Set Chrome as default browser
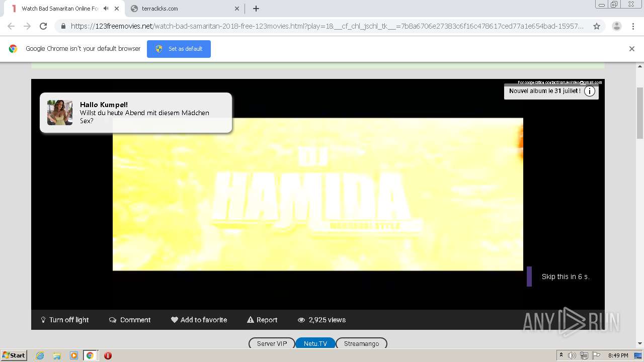Screen dimensions: 644x362 (179, 49)
